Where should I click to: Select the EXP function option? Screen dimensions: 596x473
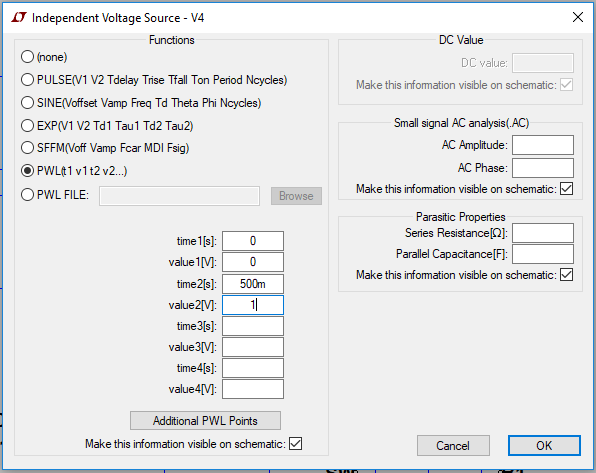[x=27, y=125]
